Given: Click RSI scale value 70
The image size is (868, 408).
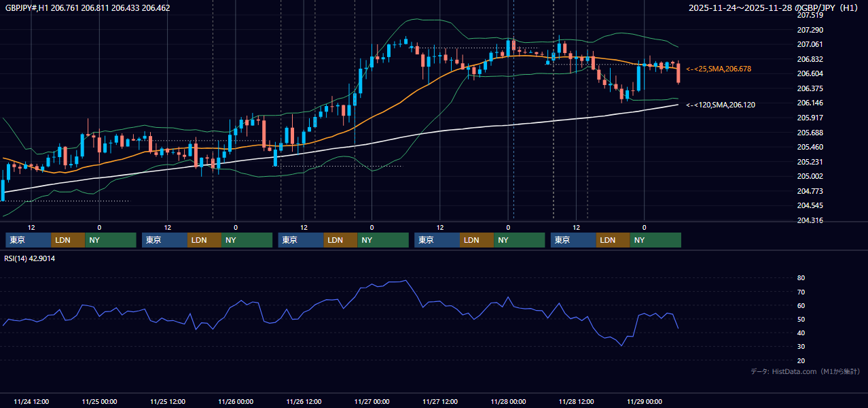Looking at the screenshot, I should pyautogui.click(x=801, y=292).
